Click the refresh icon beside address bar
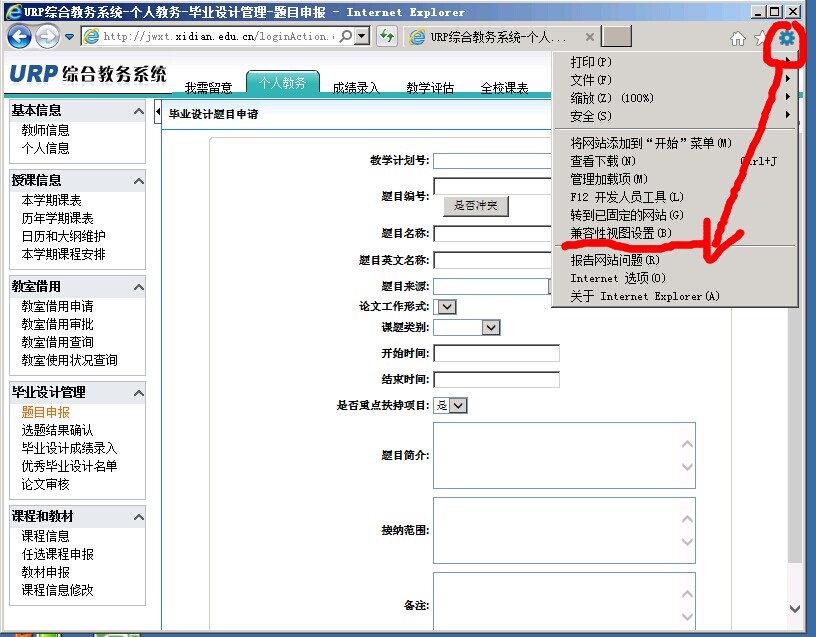Screen dimensions: 816x637 [387, 37]
